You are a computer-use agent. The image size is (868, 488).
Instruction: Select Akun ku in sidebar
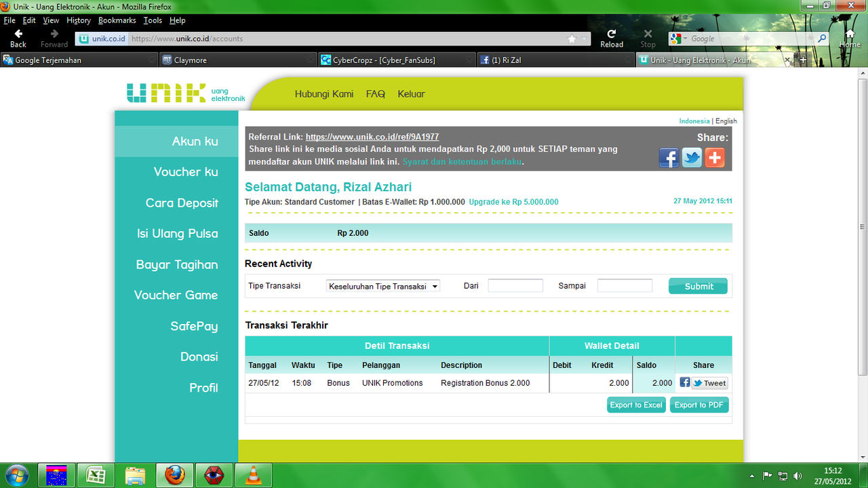click(x=176, y=141)
